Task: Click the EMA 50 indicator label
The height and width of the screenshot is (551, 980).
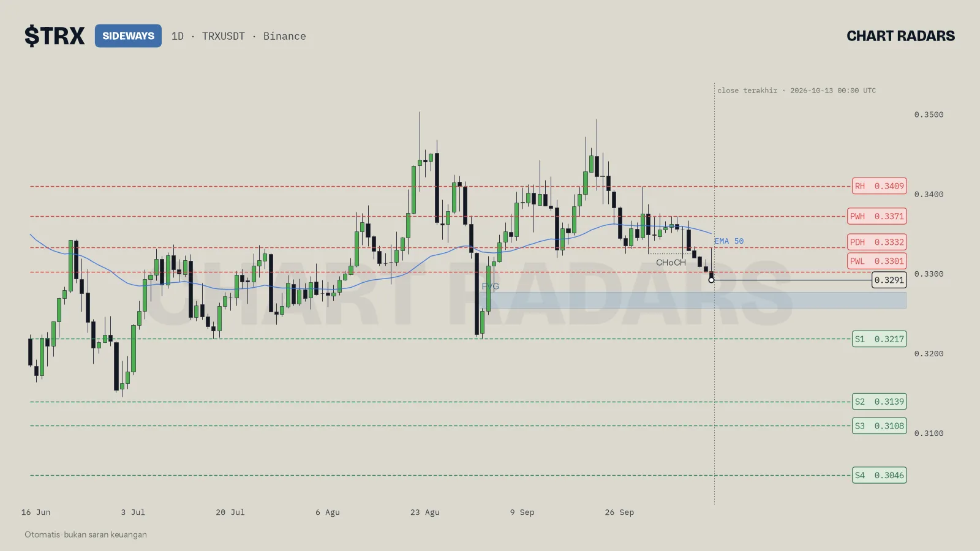Action: pyautogui.click(x=729, y=241)
